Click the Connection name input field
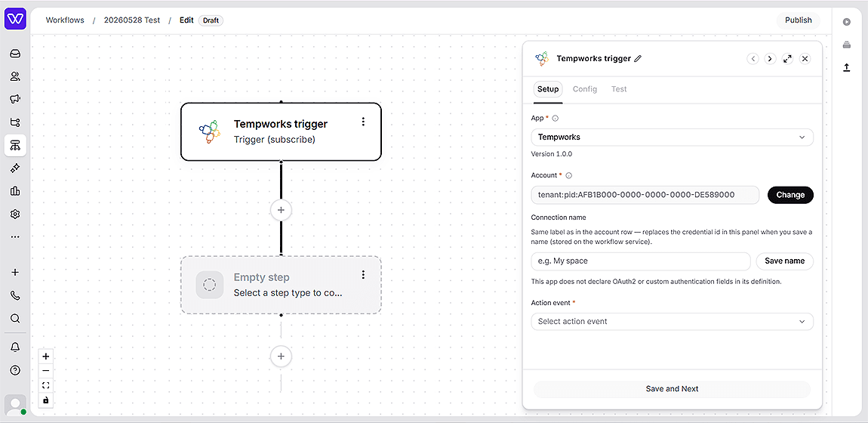 pos(641,261)
